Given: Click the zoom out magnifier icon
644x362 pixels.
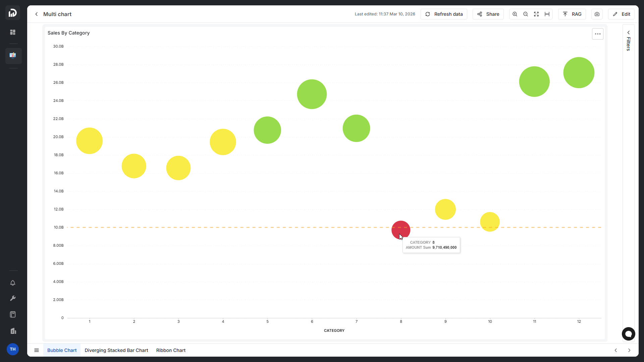Looking at the screenshot, I should (526, 14).
